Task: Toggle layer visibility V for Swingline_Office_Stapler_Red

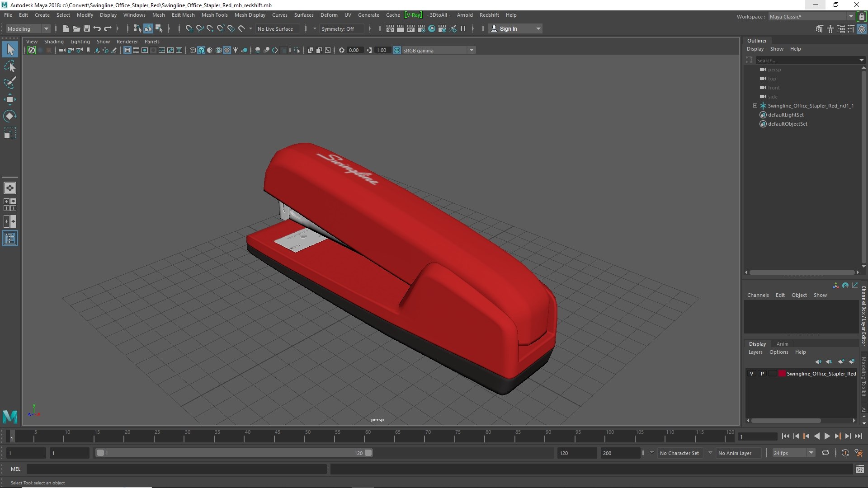Action: 751,374
